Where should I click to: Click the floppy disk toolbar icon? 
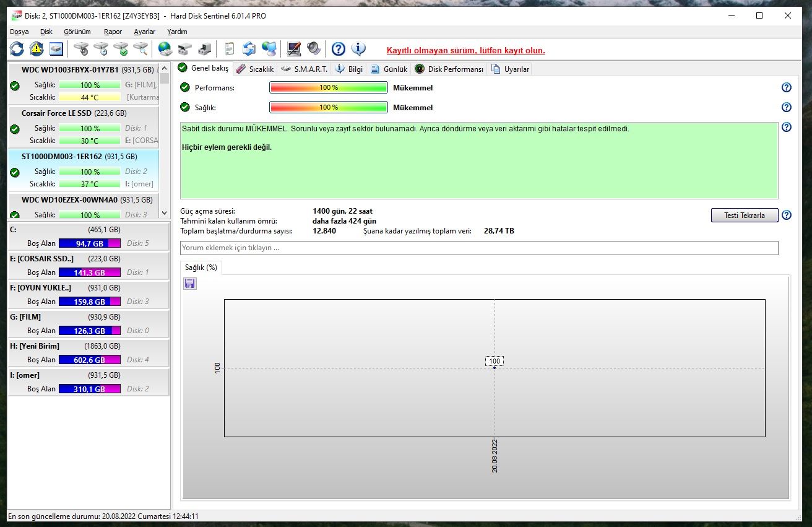click(205, 49)
